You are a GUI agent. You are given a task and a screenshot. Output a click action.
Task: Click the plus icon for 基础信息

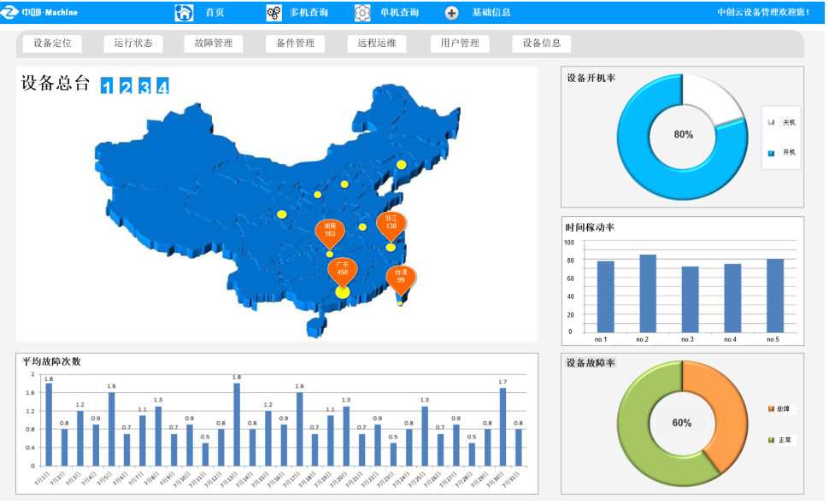pos(452,13)
